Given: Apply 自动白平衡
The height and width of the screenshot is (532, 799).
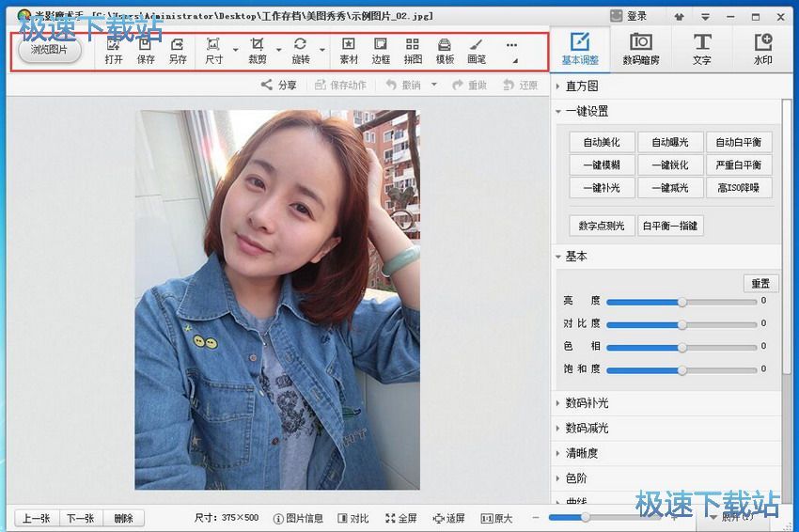Looking at the screenshot, I should coord(738,142).
